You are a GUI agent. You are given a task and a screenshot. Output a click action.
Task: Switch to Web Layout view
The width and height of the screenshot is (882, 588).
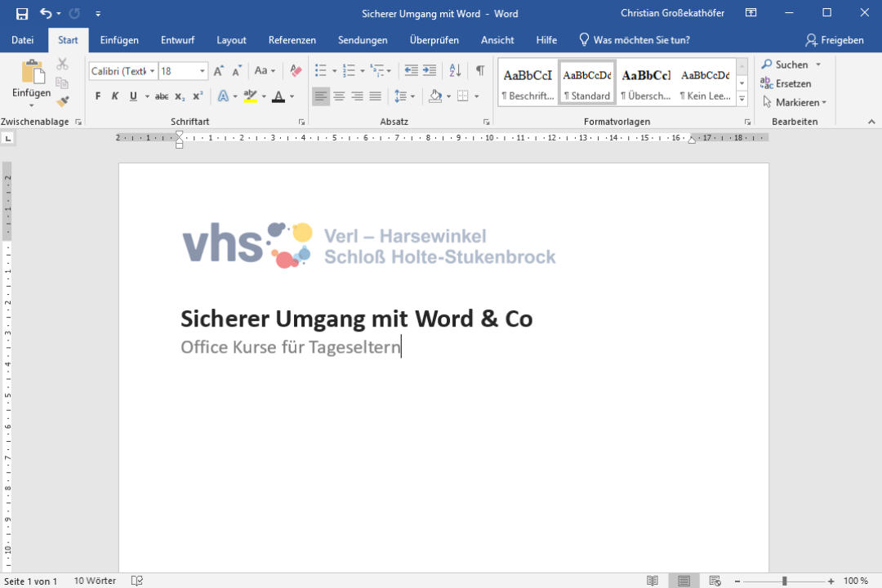coord(715,581)
